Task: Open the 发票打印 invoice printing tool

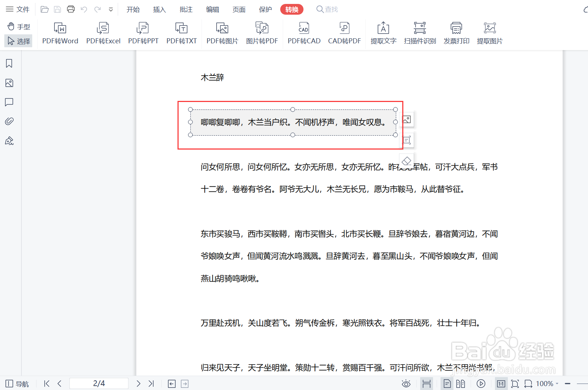Action: (x=456, y=32)
